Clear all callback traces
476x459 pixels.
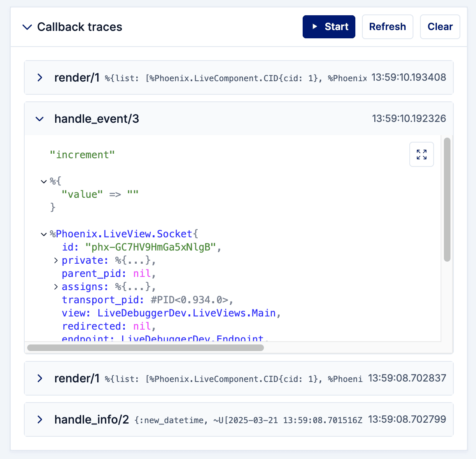click(x=440, y=27)
